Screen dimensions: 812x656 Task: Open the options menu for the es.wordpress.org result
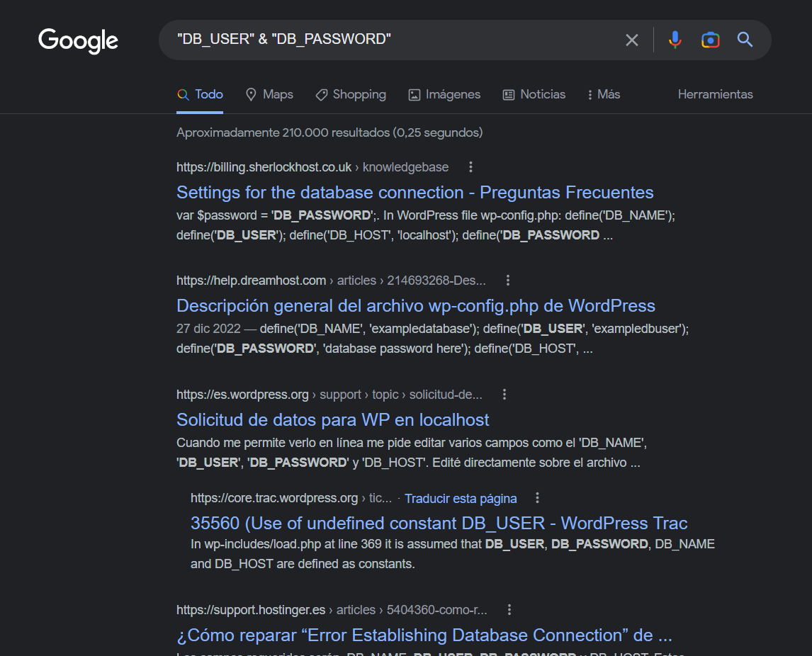tap(504, 395)
